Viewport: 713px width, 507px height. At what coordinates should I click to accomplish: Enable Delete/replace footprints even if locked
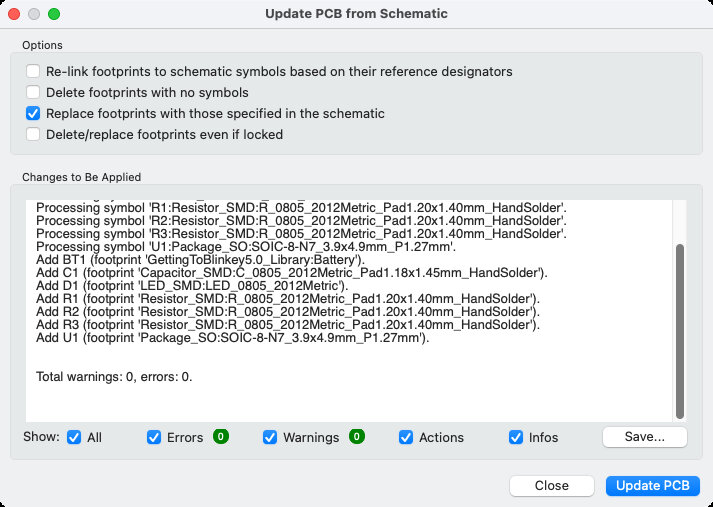click(x=34, y=134)
